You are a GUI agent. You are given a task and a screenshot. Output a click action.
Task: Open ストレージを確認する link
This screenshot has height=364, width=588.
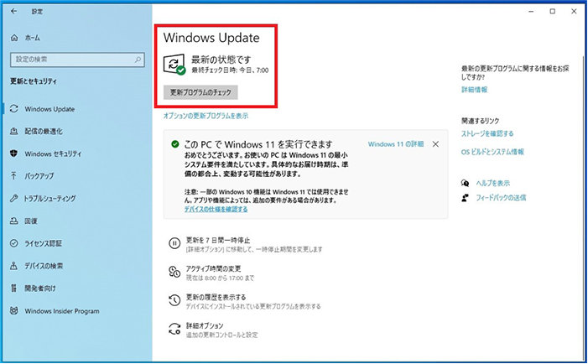[487, 133]
